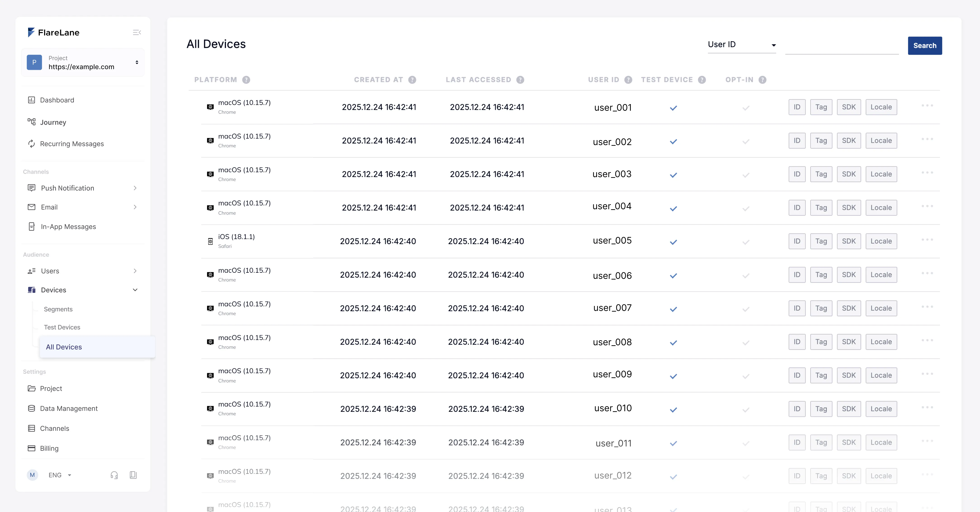Screen dimensions: 980x512
Task: Open the User ID search type dropdown
Action: tap(742, 45)
